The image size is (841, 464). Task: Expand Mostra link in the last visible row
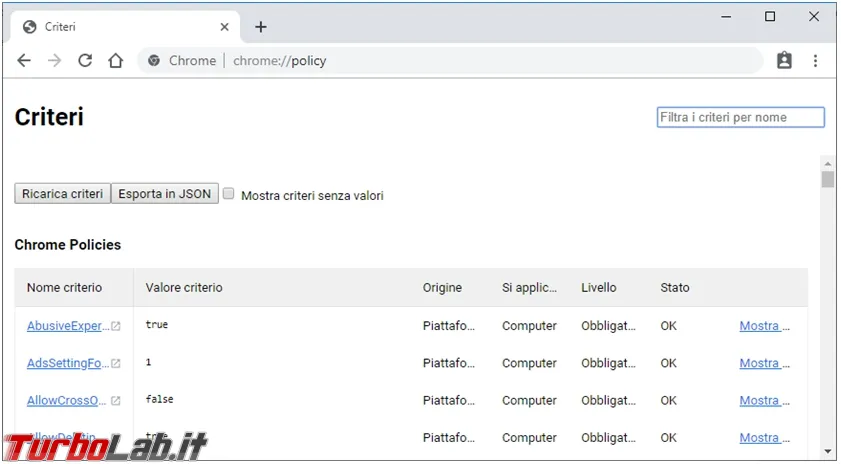pyautogui.click(x=765, y=438)
